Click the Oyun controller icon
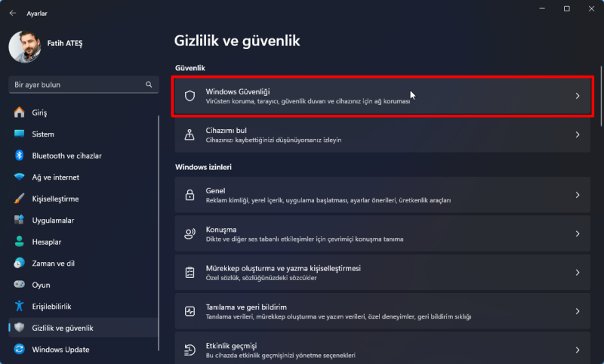The image size is (604, 364). point(20,285)
